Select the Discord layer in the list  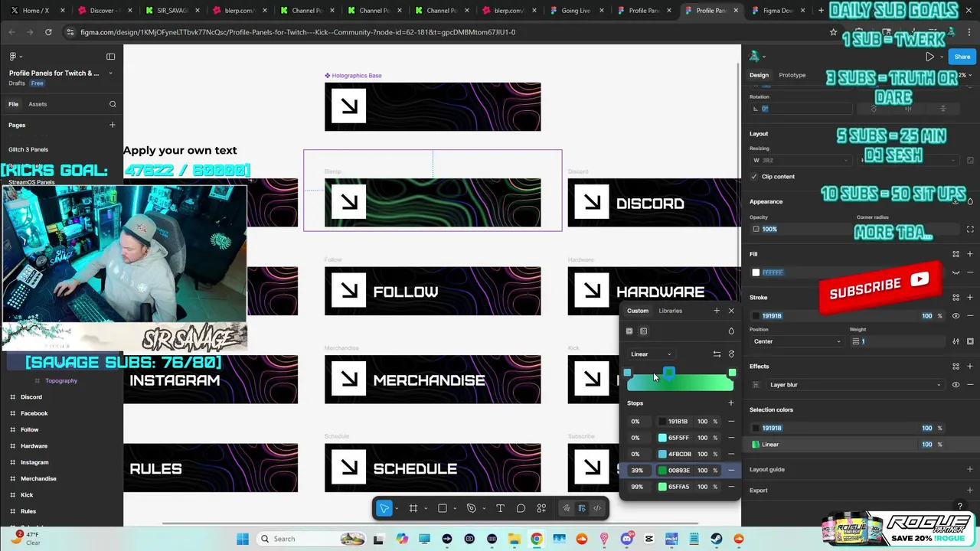coord(31,397)
